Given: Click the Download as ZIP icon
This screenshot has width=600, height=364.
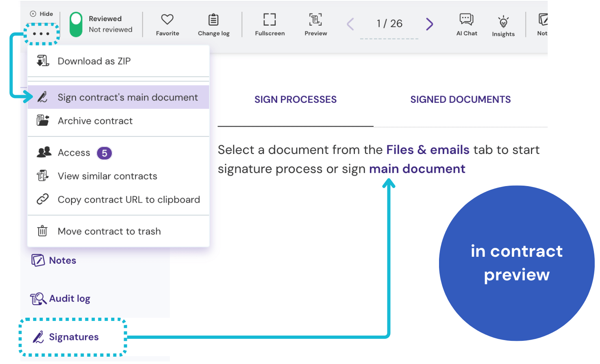Looking at the screenshot, I should [x=43, y=61].
